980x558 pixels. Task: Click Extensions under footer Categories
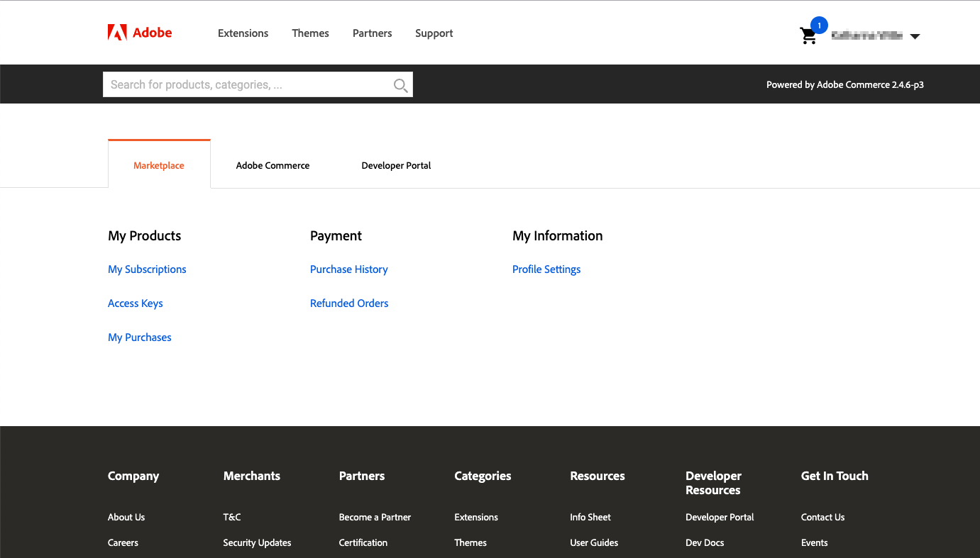476,517
